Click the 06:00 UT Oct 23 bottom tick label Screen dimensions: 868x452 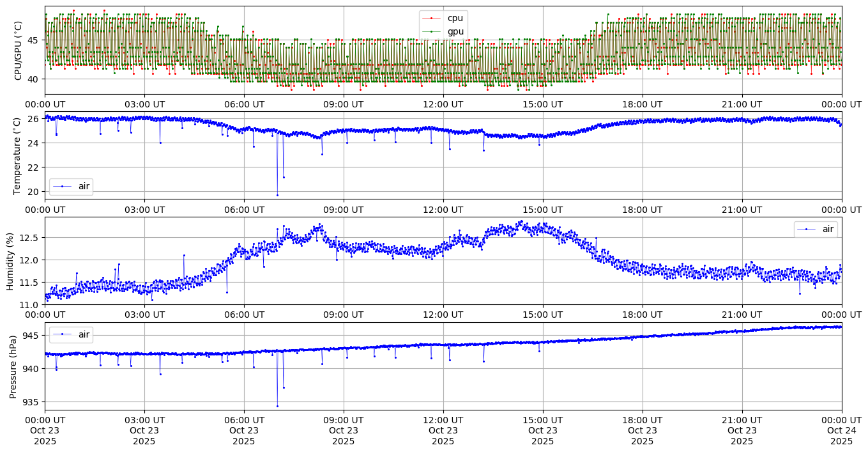[244, 430]
